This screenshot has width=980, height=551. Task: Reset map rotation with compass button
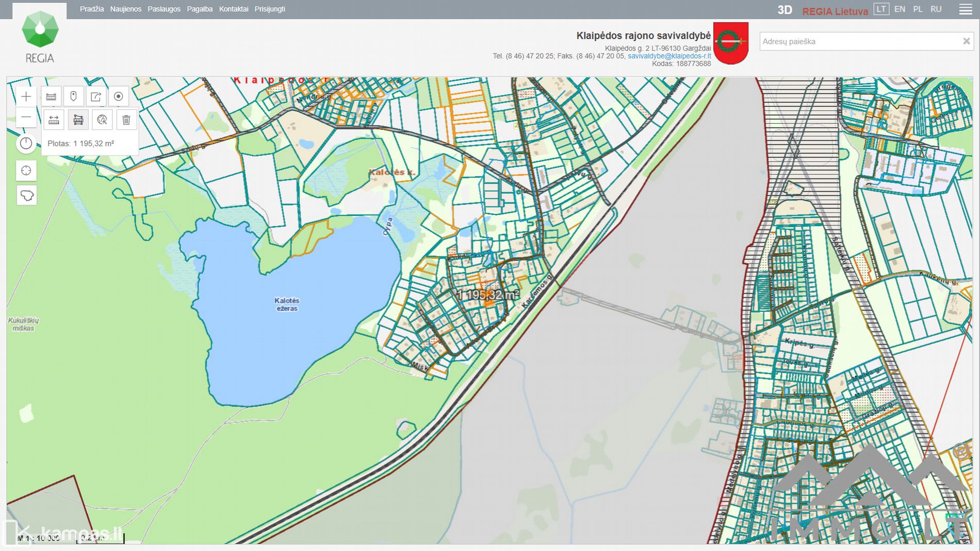point(26,144)
